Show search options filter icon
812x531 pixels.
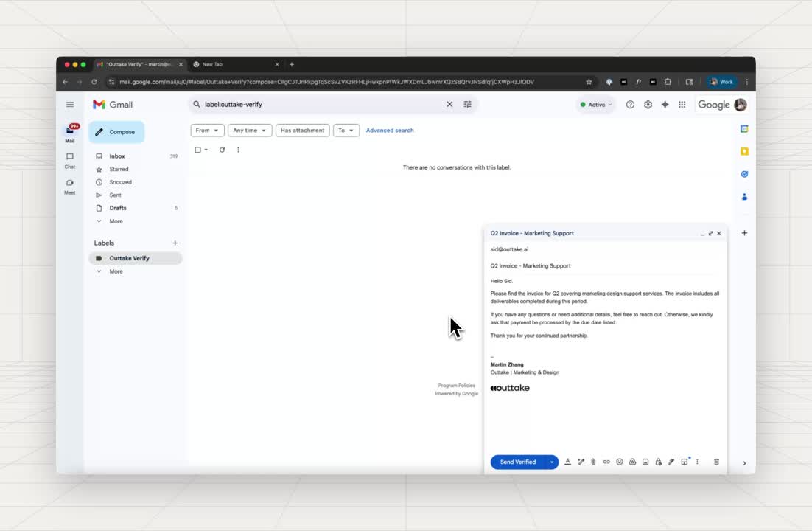[x=468, y=104]
